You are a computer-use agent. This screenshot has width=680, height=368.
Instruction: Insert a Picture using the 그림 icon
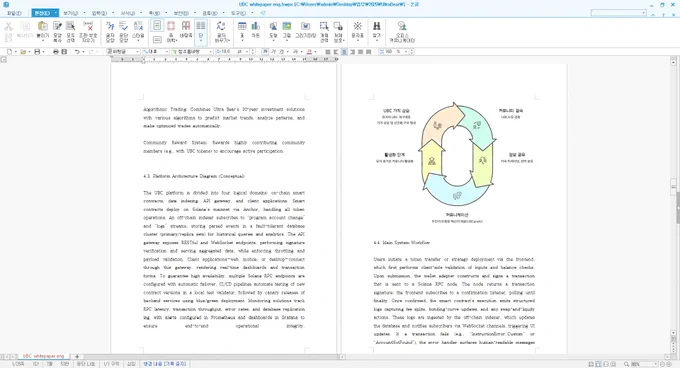pyautogui.click(x=287, y=31)
